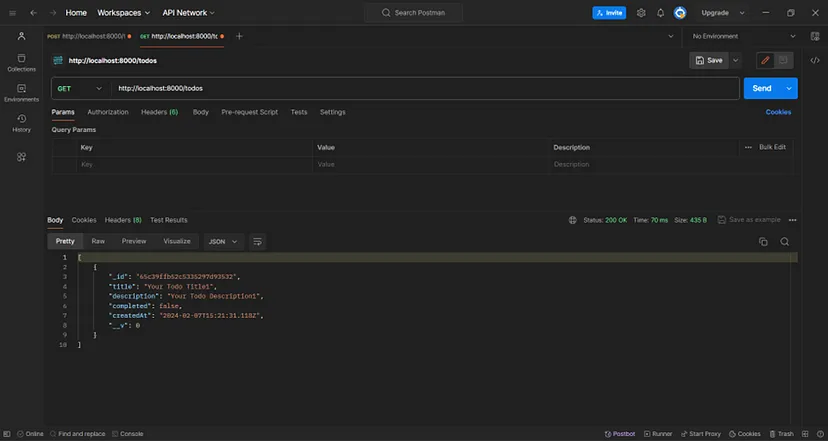Open Environments in the sidebar
The height and width of the screenshot is (441, 828).
(22, 93)
